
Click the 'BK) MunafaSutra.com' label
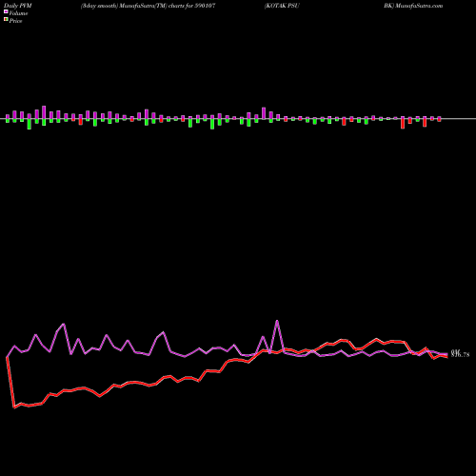point(413,6)
